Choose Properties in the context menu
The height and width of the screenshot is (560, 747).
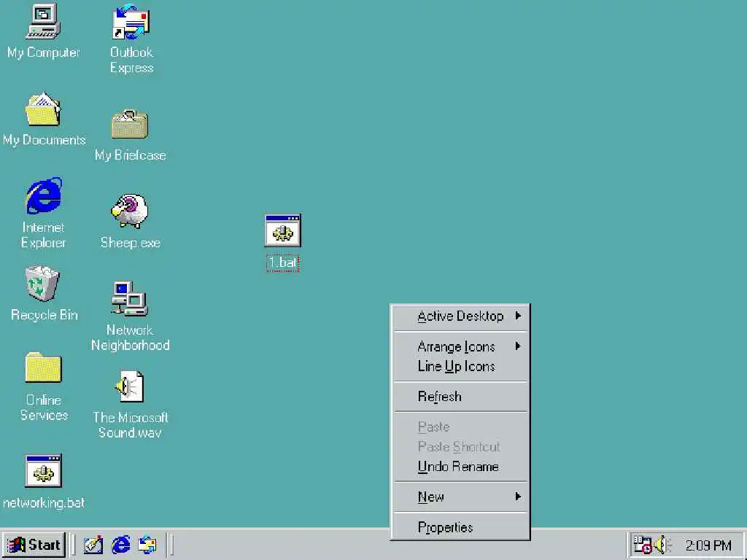click(460, 528)
